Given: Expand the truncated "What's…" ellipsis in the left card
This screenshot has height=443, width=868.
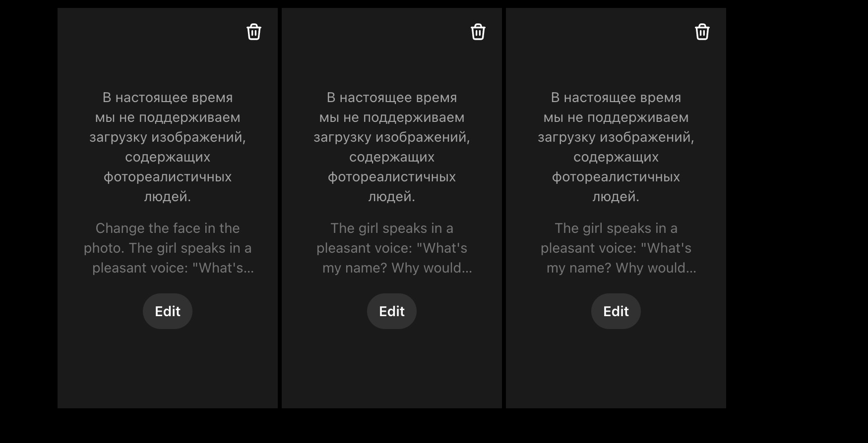Looking at the screenshot, I should 249,269.
